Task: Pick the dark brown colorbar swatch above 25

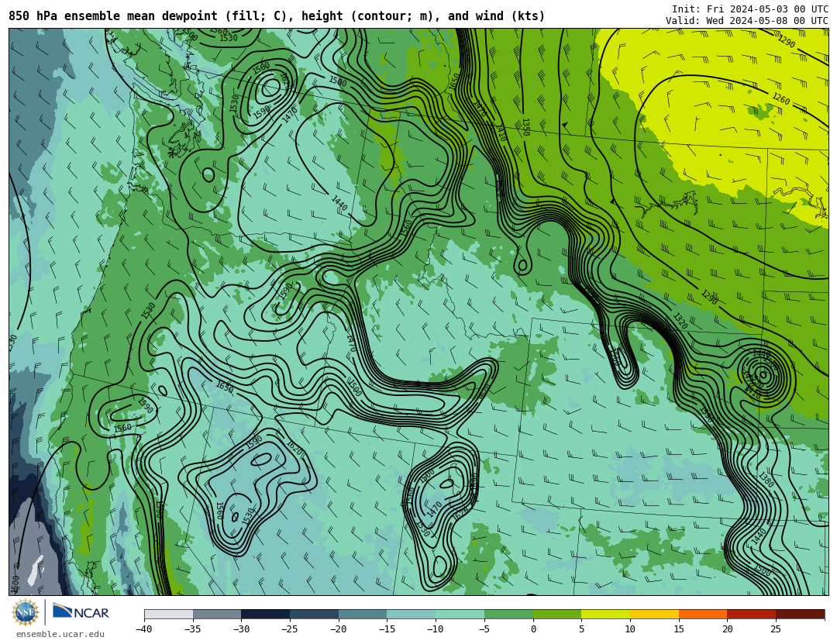Action: pos(800,615)
